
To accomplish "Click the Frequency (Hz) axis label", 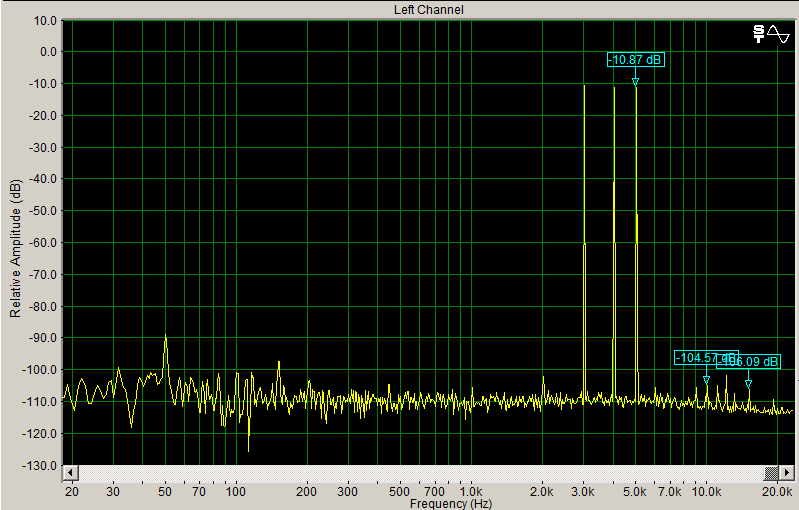I will pyautogui.click(x=451, y=504).
